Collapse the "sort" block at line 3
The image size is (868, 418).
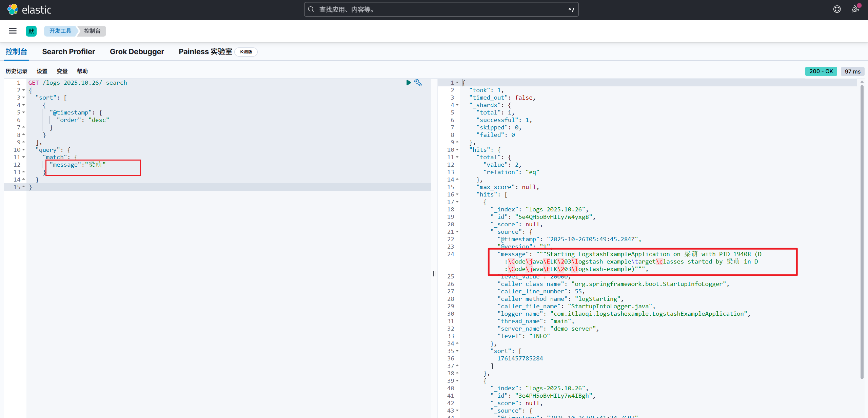point(23,98)
